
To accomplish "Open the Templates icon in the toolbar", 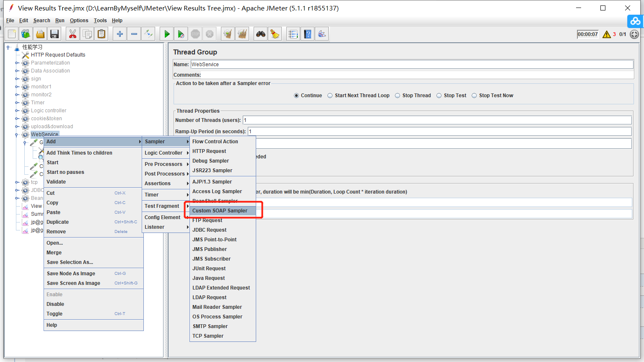I will pos(26,34).
